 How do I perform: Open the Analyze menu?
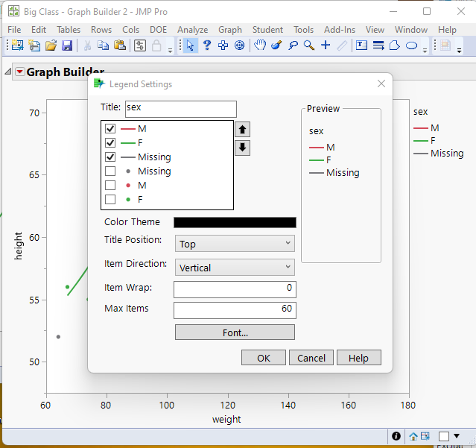192,30
